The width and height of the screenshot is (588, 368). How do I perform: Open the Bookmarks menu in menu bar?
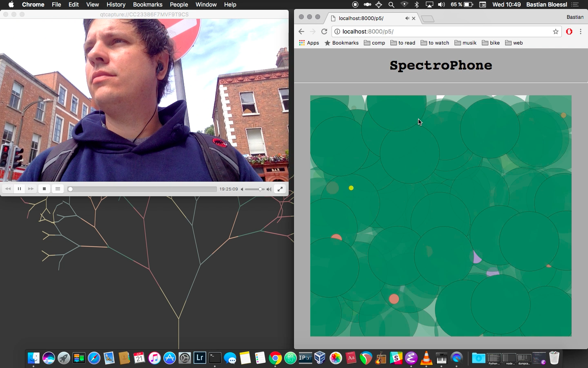point(147,4)
